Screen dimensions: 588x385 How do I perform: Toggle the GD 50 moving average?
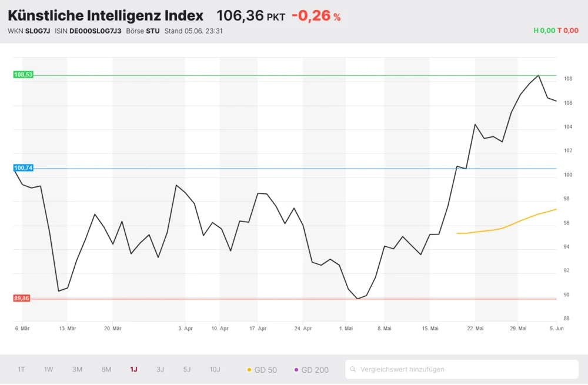click(262, 370)
